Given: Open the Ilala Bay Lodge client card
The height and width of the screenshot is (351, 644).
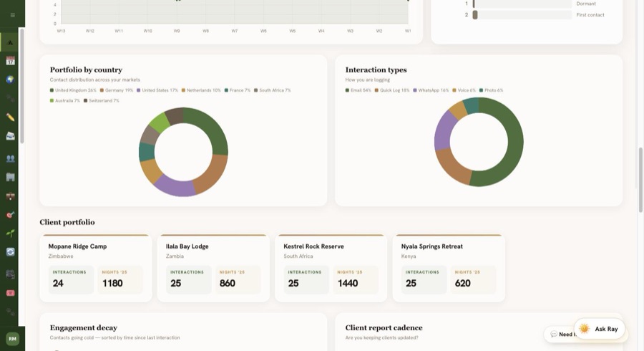Looking at the screenshot, I should [213, 268].
